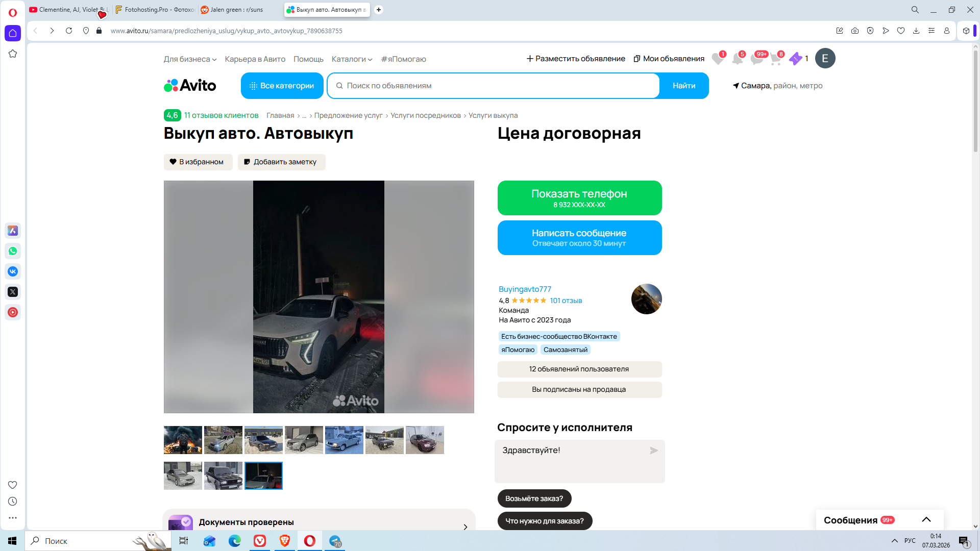Click the vertical page scrollbar
980x551 pixels.
[x=975, y=102]
